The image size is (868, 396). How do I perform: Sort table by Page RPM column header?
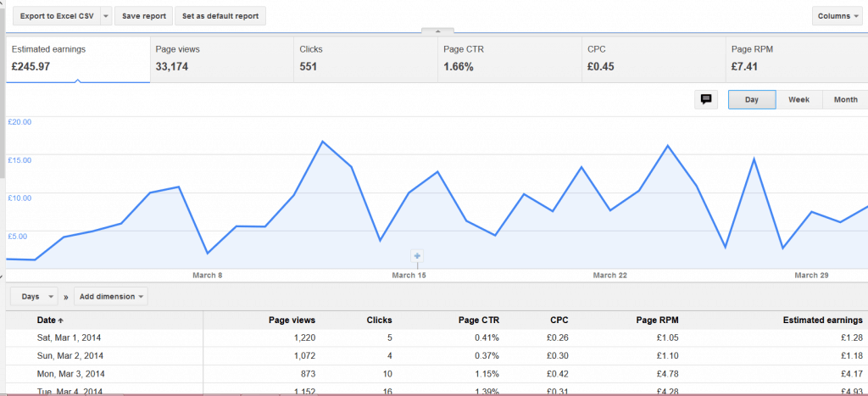(657, 321)
